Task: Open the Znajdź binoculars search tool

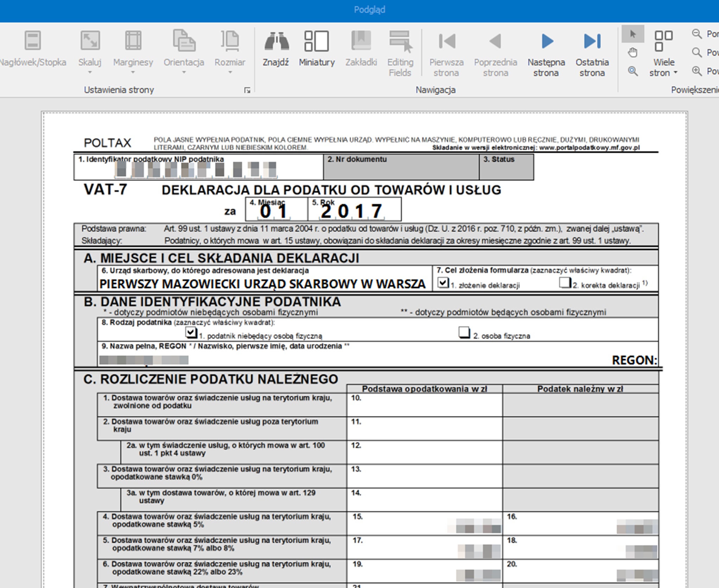Action: (x=276, y=49)
